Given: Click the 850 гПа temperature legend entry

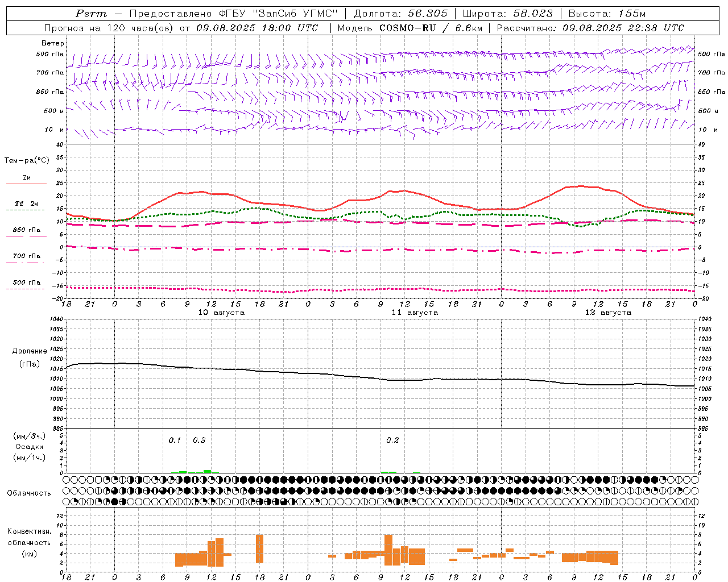Looking at the screenshot, I should (26, 230).
